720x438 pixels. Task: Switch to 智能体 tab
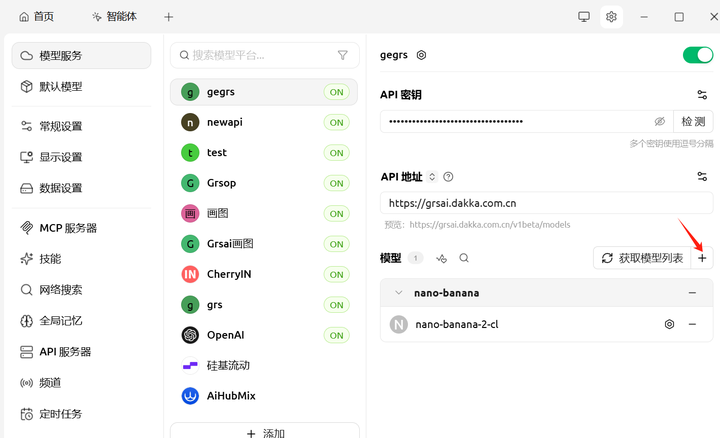click(115, 17)
